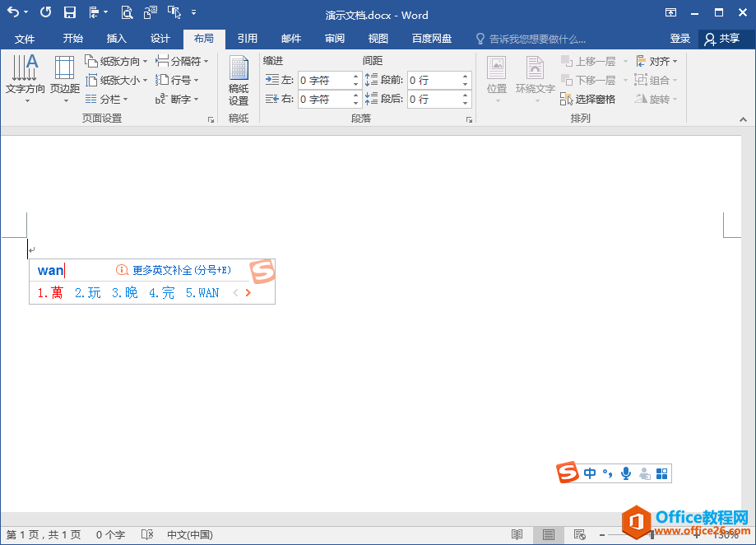Launch the Page Setup dialog
756x545 pixels.
click(211, 119)
